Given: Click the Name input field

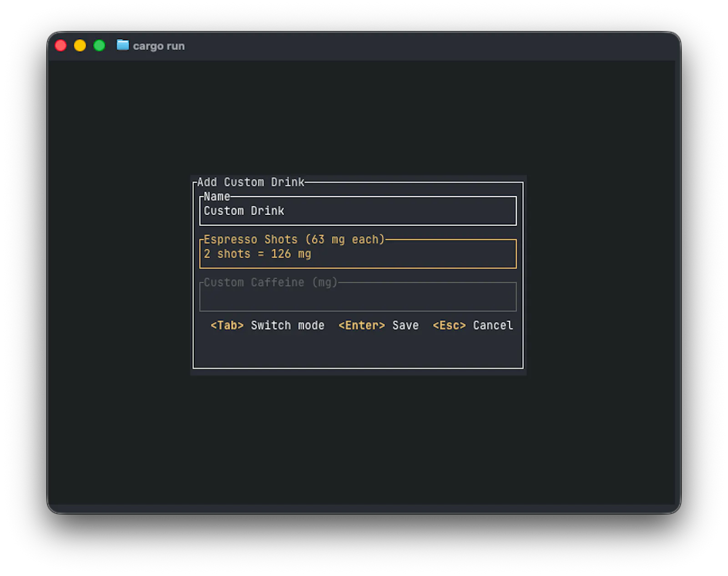Looking at the screenshot, I should tap(358, 210).
